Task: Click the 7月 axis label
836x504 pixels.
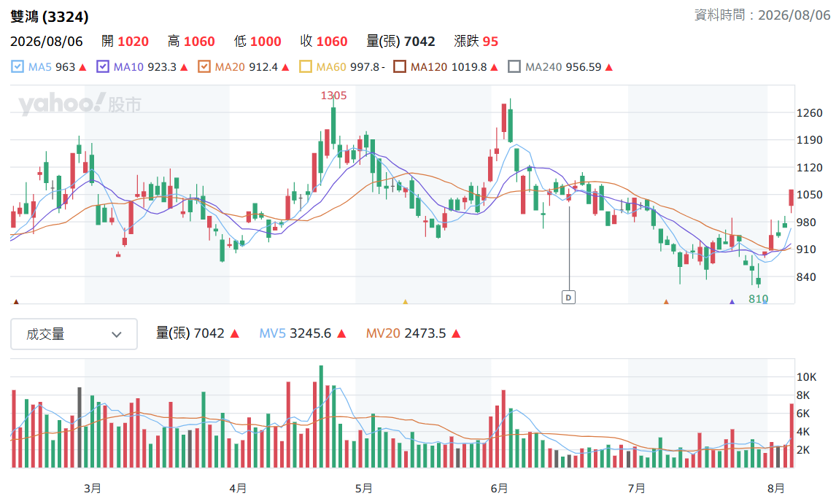Action: (x=636, y=488)
